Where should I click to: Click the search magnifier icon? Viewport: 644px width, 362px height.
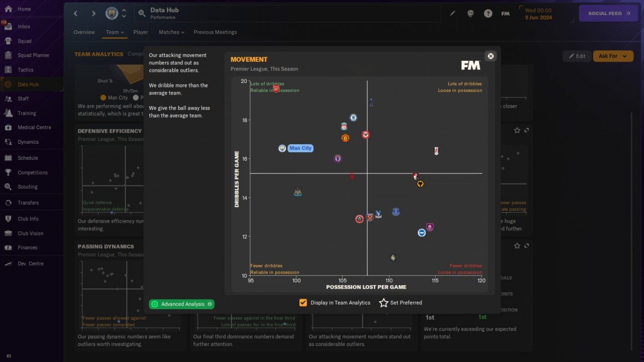tap(142, 14)
